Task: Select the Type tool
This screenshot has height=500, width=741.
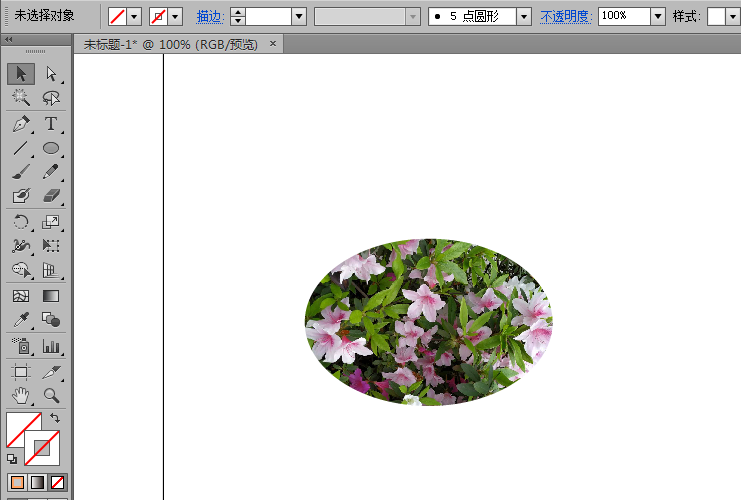Action: (x=51, y=124)
